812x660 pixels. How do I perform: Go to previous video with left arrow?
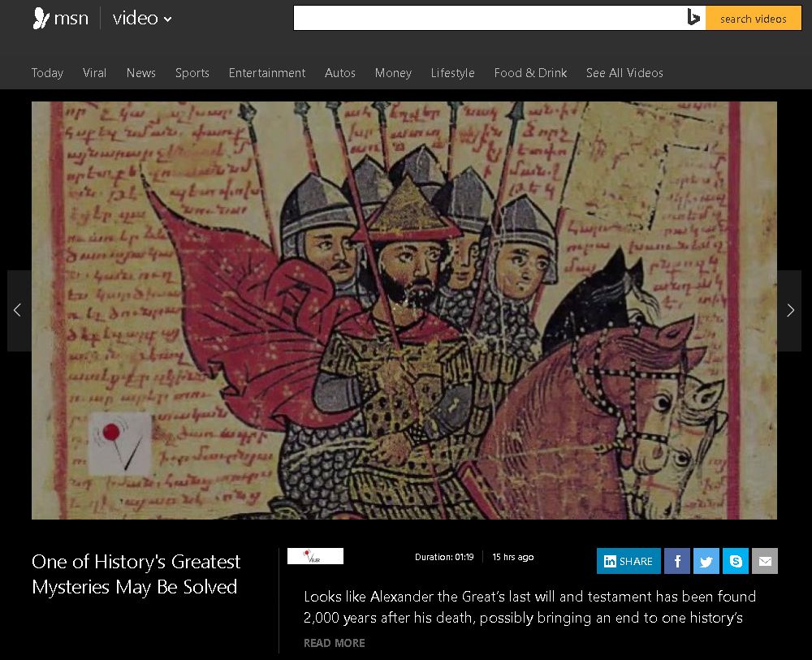19,311
